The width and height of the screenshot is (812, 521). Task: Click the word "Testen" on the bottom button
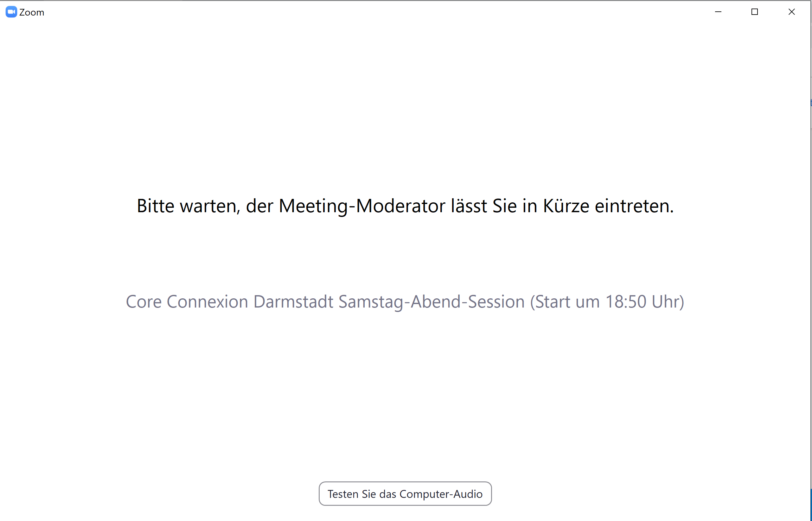pos(343,494)
